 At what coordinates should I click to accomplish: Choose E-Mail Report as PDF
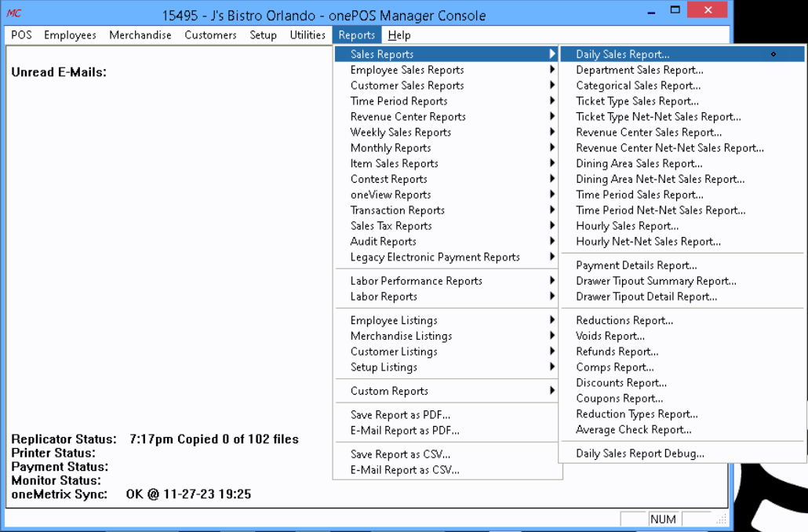point(446,431)
